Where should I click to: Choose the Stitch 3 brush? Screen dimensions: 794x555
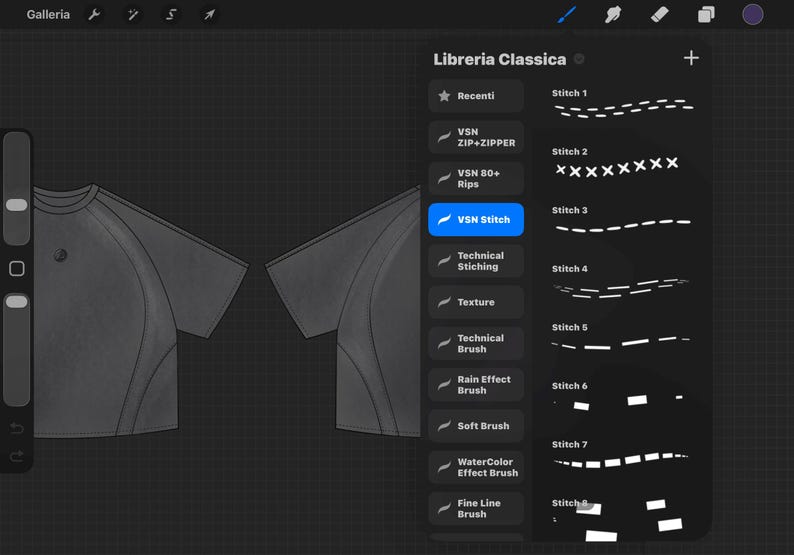click(622, 221)
